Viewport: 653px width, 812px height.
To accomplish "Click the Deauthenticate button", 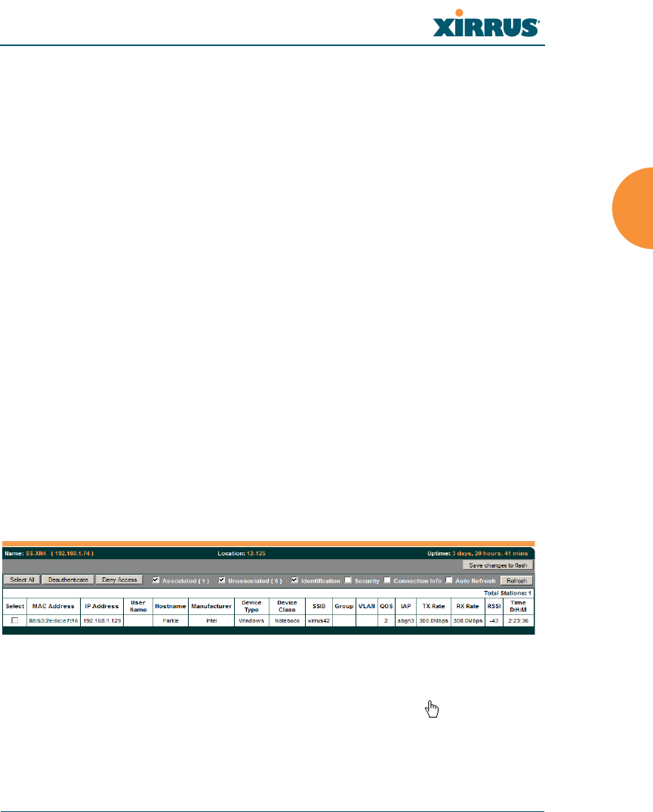I will pyautogui.click(x=69, y=580).
